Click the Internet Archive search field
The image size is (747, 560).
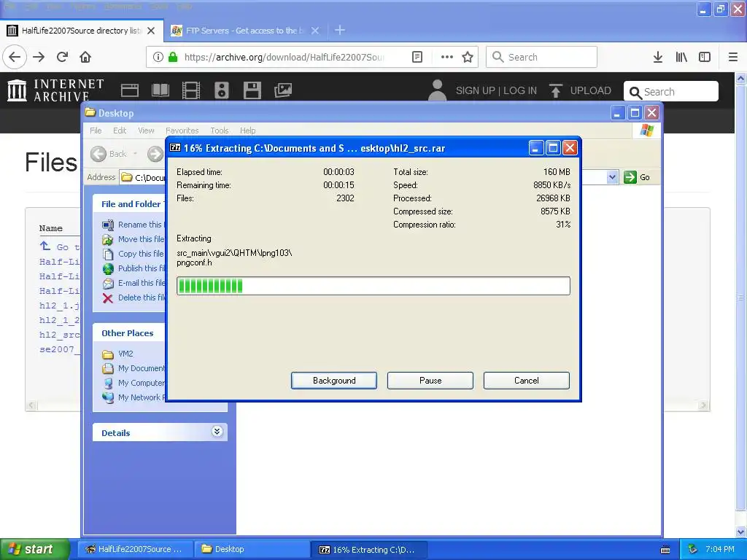tap(671, 91)
